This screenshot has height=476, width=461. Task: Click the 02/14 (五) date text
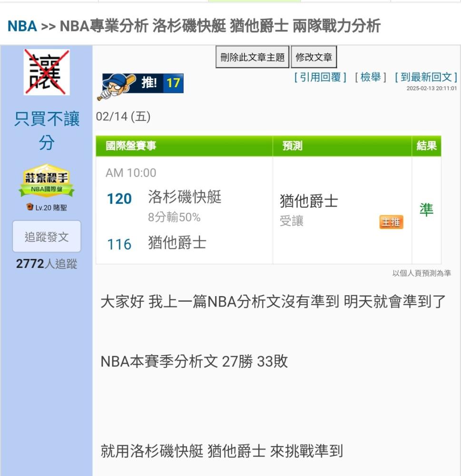click(x=123, y=117)
